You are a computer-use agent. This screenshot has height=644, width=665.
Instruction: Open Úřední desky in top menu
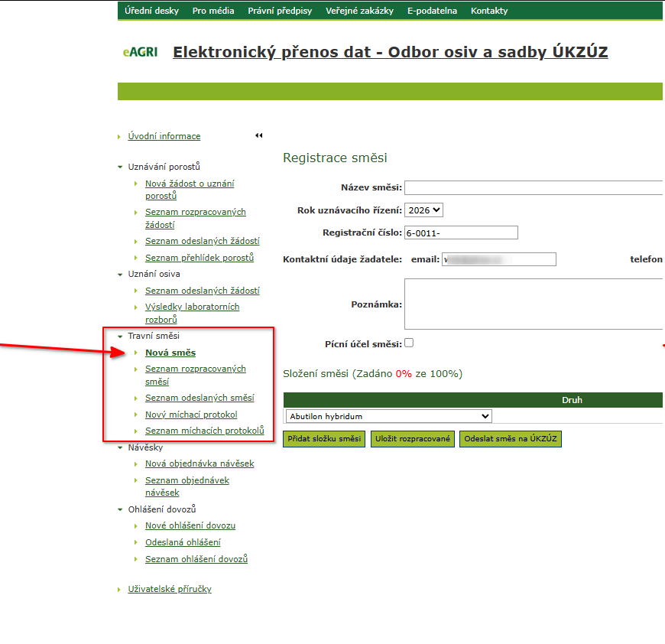(x=151, y=11)
